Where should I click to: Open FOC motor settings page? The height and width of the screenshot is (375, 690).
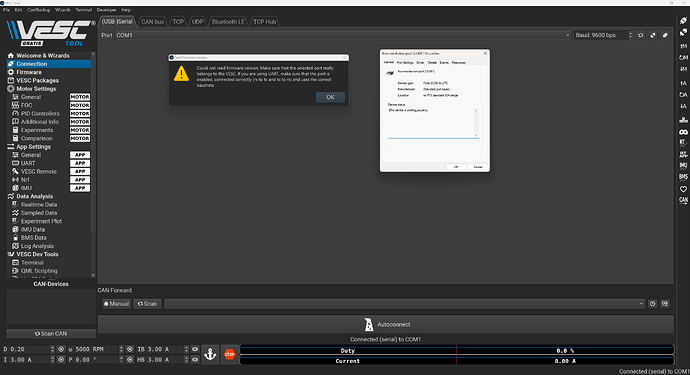[x=26, y=105]
